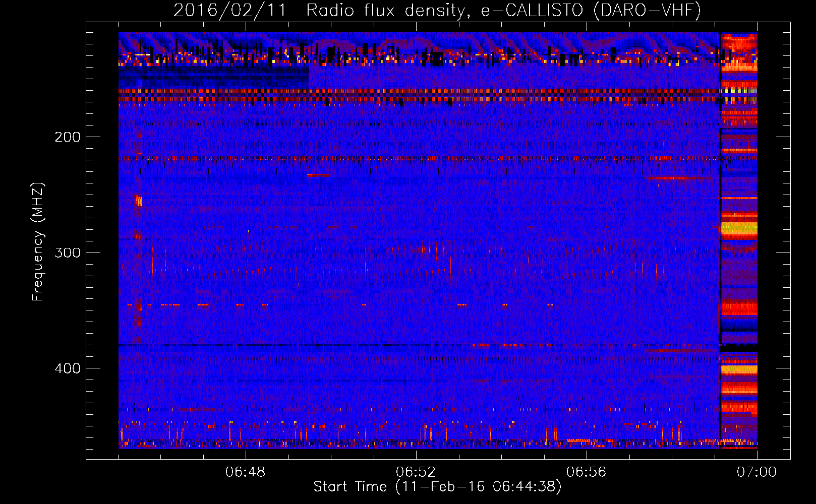Click the 300 frequency tick label

pos(67,253)
